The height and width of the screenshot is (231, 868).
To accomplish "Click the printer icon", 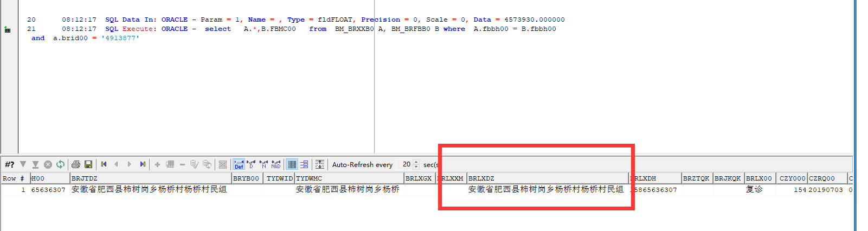I will [x=76, y=164].
